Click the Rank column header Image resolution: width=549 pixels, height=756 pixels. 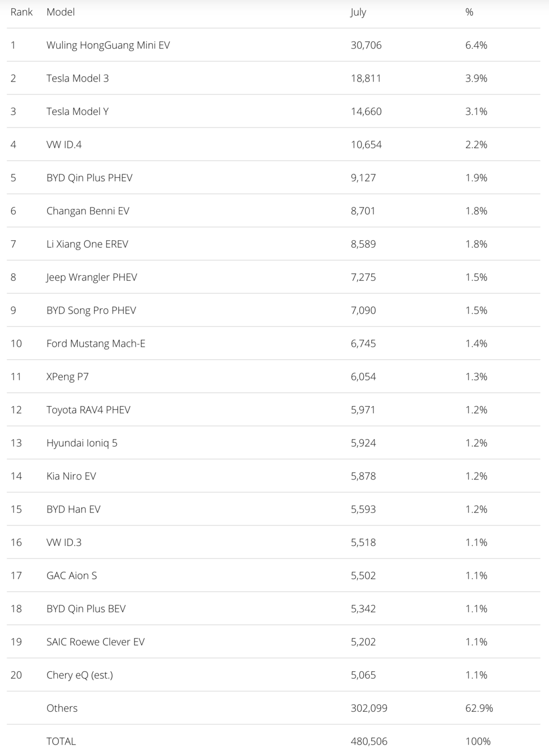point(22,12)
